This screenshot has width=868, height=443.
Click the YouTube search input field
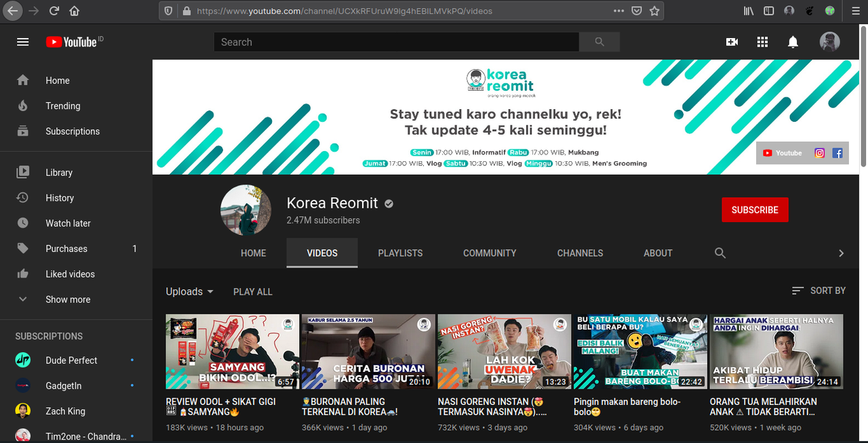(x=397, y=42)
